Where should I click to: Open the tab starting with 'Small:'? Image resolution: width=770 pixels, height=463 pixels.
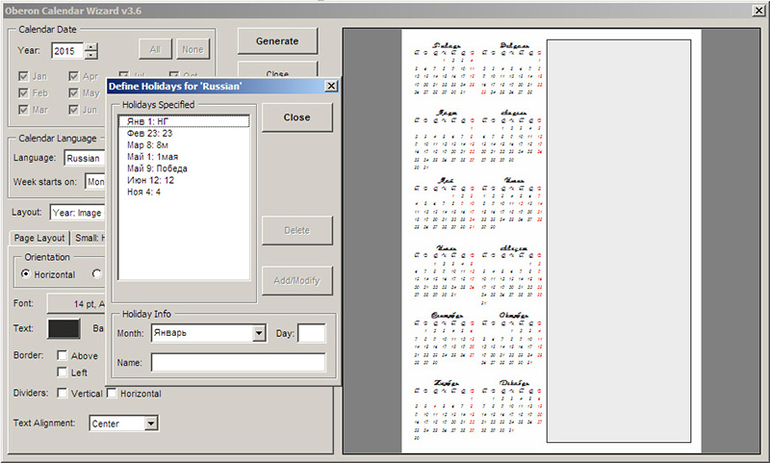point(88,237)
